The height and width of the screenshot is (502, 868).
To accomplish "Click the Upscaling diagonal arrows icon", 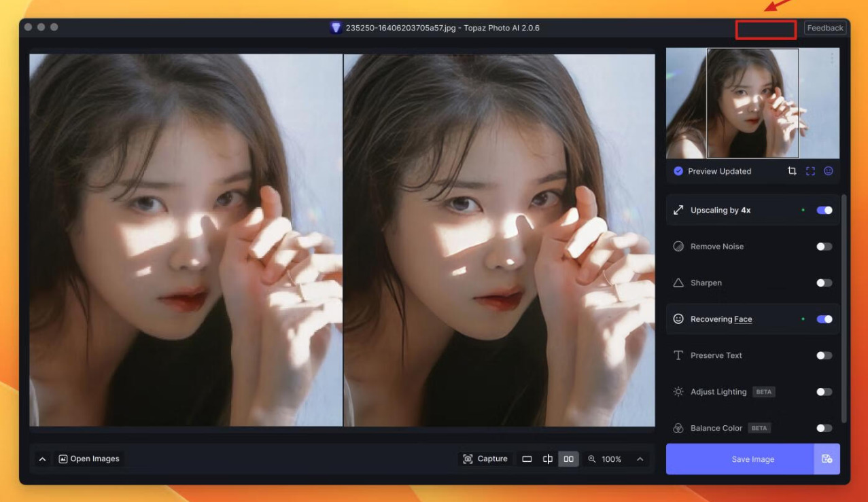I will click(x=678, y=210).
